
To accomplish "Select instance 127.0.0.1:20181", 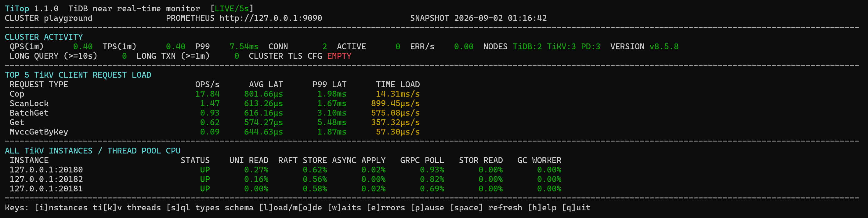I will [46, 188].
